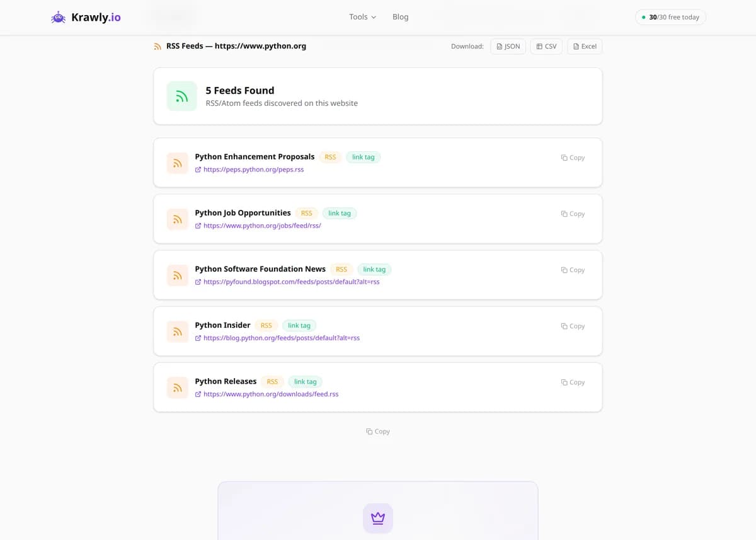Click the Python Releases title
756x540 pixels.
[226, 381]
